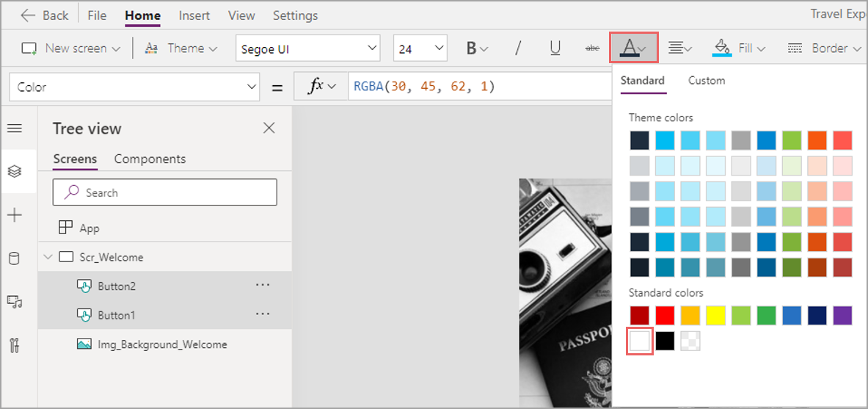Apply underline text formatting
Screen dimensions: 868x409
pyautogui.click(x=555, y=48)
